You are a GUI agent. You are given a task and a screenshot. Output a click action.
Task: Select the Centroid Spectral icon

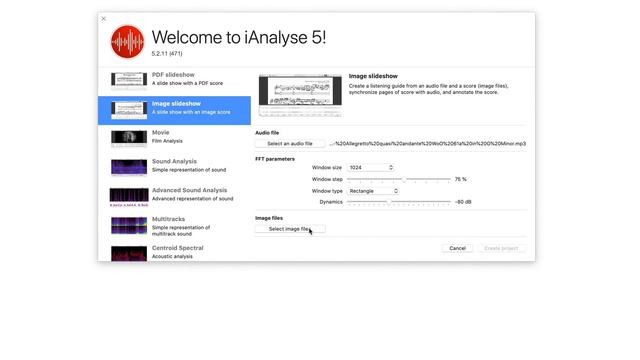point(129,253)
